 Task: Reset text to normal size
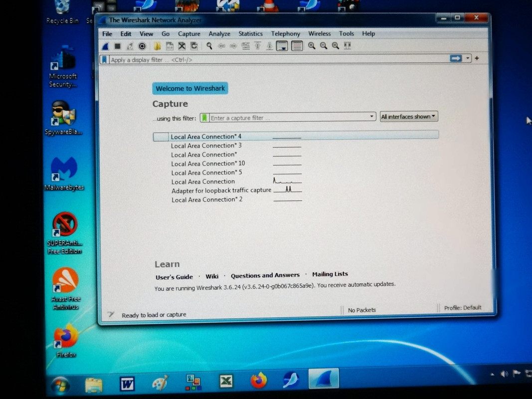tap(335, 46)
